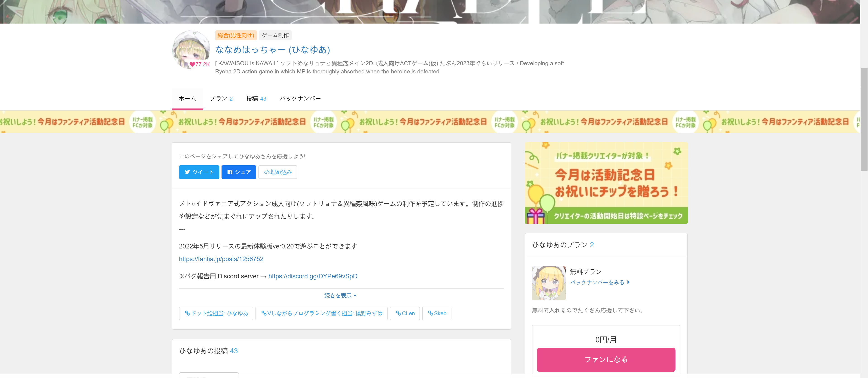Screen dimensions: 868x378
Task: Expand the 続きを表示 description section
Action: click(340, 295)
